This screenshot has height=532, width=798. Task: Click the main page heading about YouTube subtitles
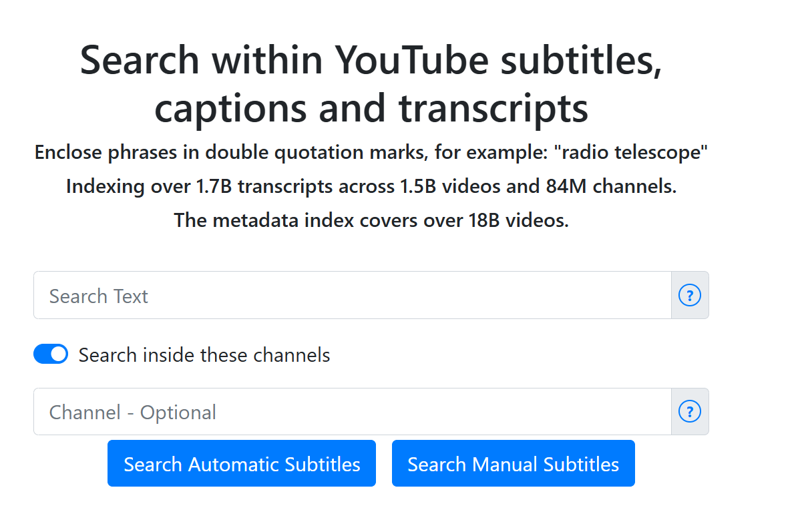tap(371, 84)
